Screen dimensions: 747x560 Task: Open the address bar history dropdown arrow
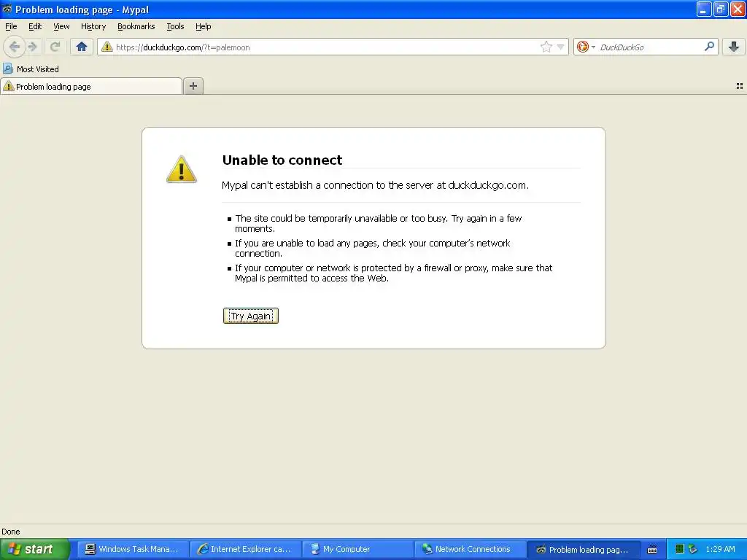click(561, 47)
